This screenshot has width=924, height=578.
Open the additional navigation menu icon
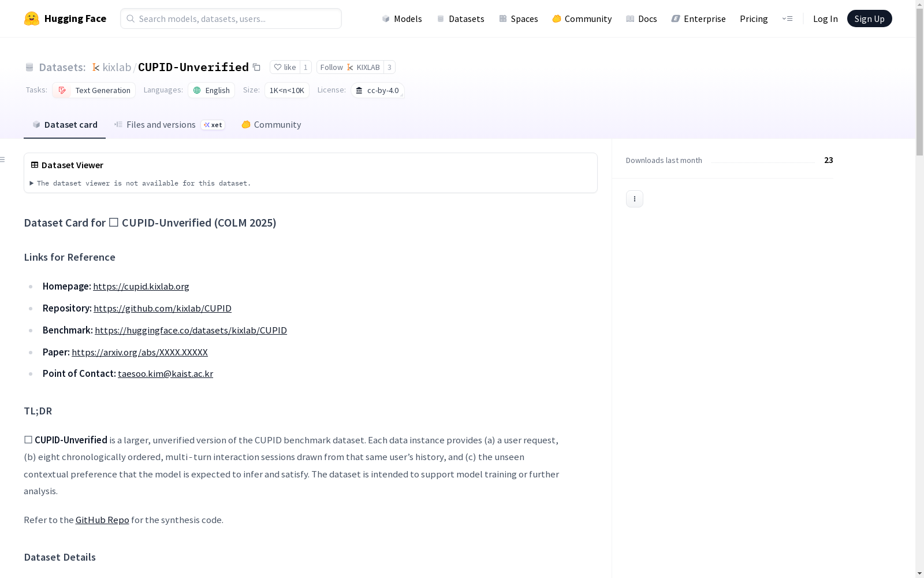[787, 18]
